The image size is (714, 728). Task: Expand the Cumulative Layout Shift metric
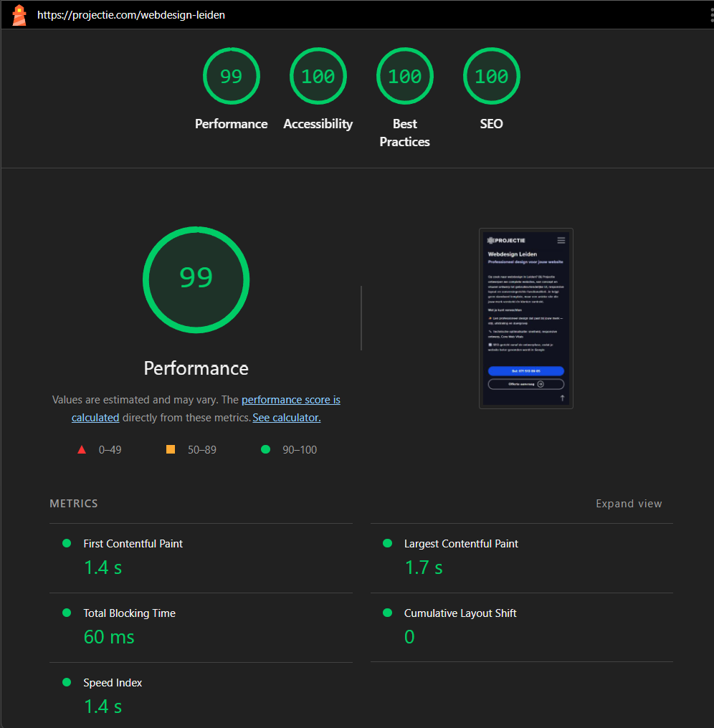click(460, 613)
